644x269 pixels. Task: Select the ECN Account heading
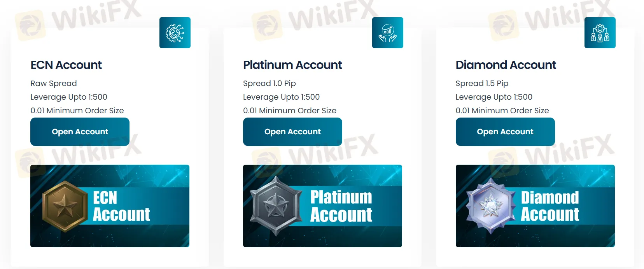pos(66,65)
